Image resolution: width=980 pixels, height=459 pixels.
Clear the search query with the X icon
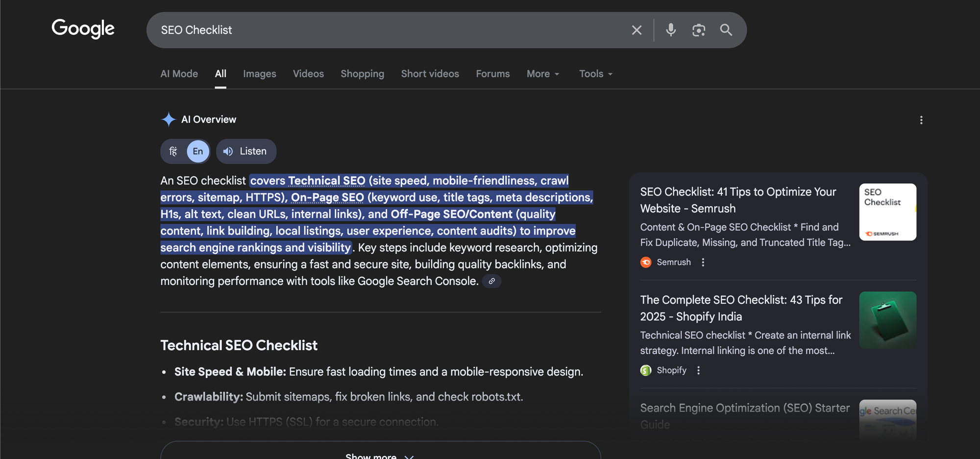coord(637,30)
